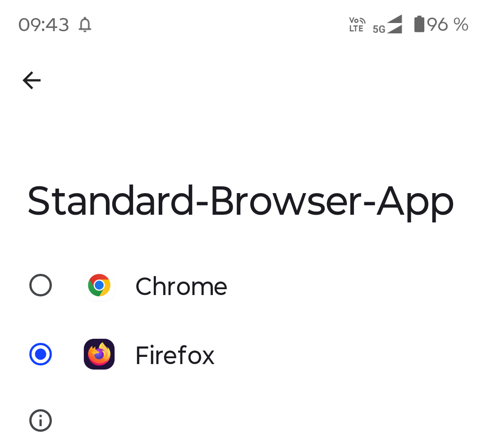The height and width of the screenshot is (448, 487).
Task: Select the Firefox radio button
Action: tap(40, 354)
